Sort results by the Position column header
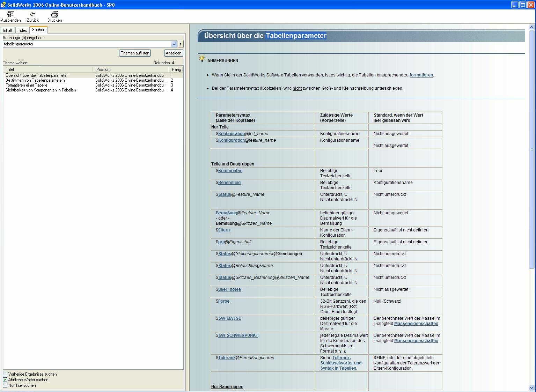This screenshot has width=536, height=392. (131, 69)
